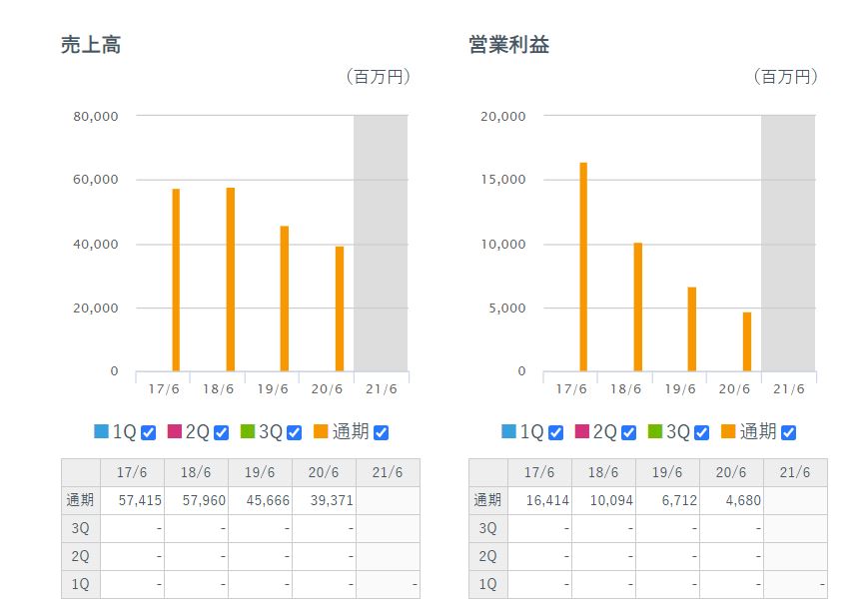Click the 営業利益 heading

508,45
